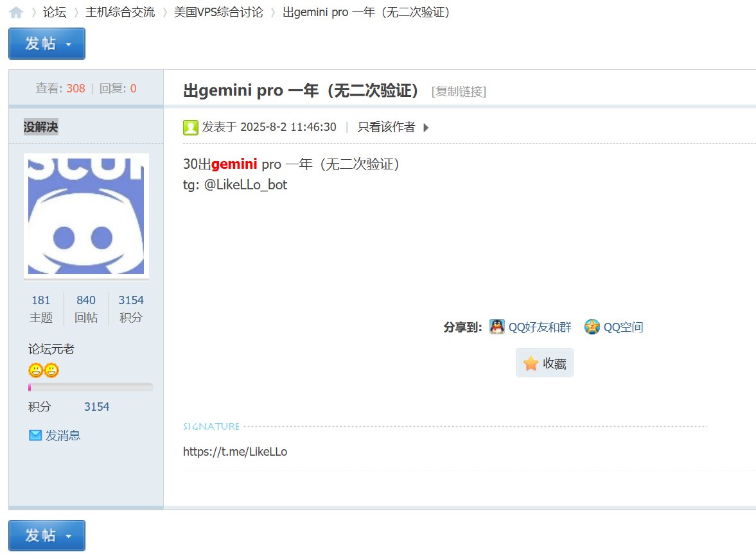Image resolution: width=756 pixels, height=559 pixels.
Task: Click the QQ空间 star icon
Action: [592, 327]
